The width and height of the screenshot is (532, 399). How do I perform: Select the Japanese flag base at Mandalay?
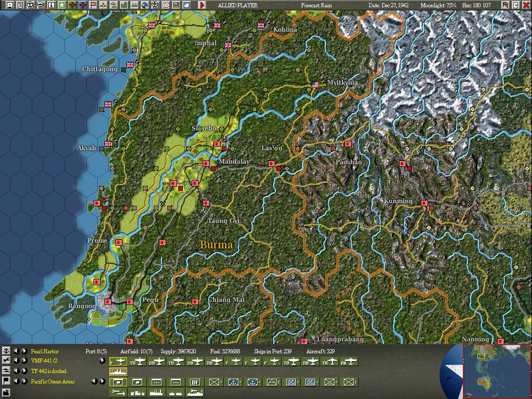click(x=206, y=164)
